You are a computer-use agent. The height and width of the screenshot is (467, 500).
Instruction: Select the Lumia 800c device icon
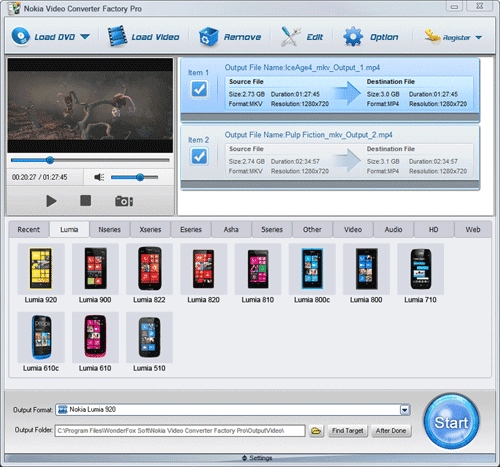point(312,269)
